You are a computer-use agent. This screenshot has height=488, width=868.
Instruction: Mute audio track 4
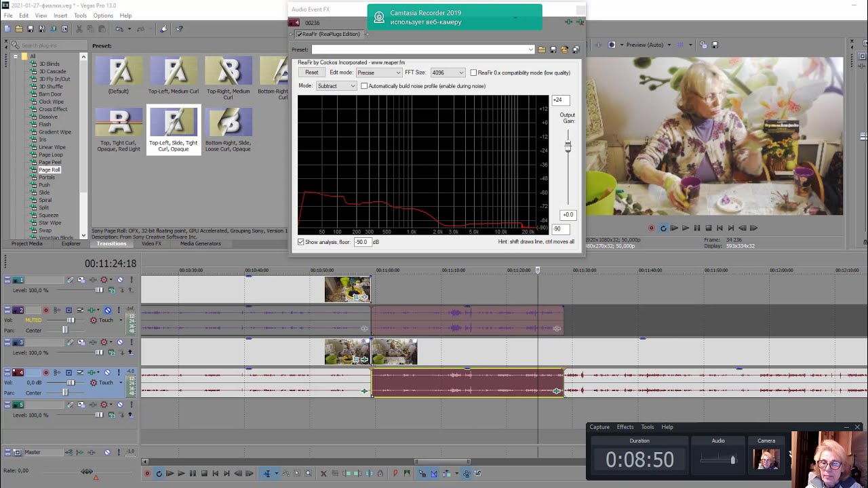(107, 373)
